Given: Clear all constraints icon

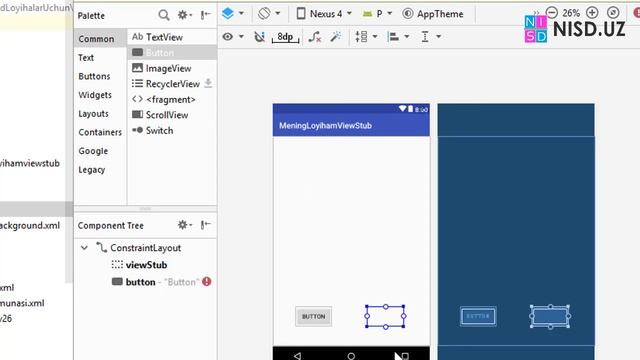Looking at the screenshot, I should click(x=314, y=37).
